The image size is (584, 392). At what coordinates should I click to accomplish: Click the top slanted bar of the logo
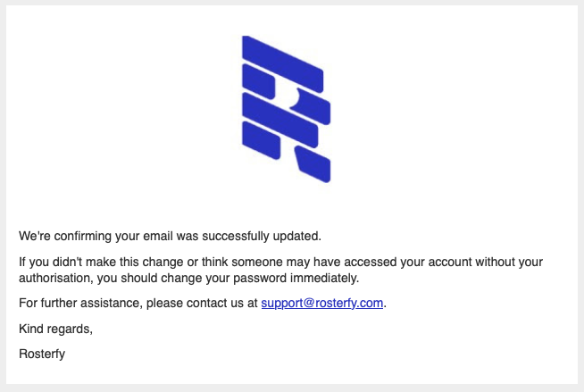click(282, 63)
